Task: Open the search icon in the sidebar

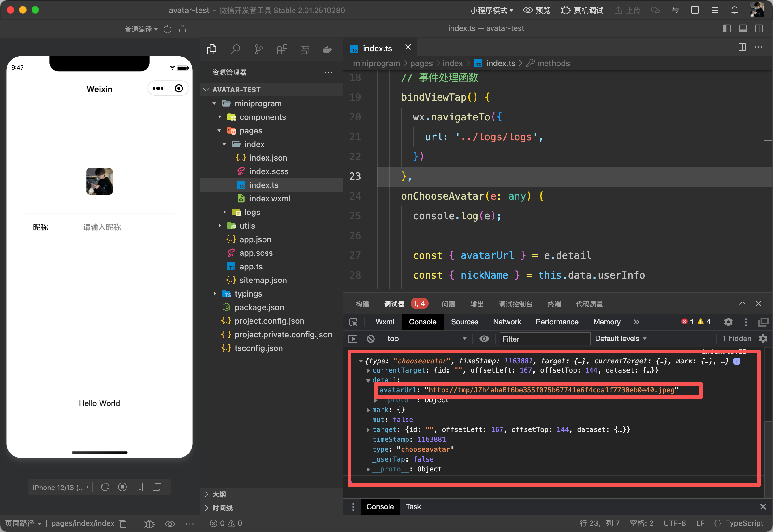Action: tap(235, 50)
